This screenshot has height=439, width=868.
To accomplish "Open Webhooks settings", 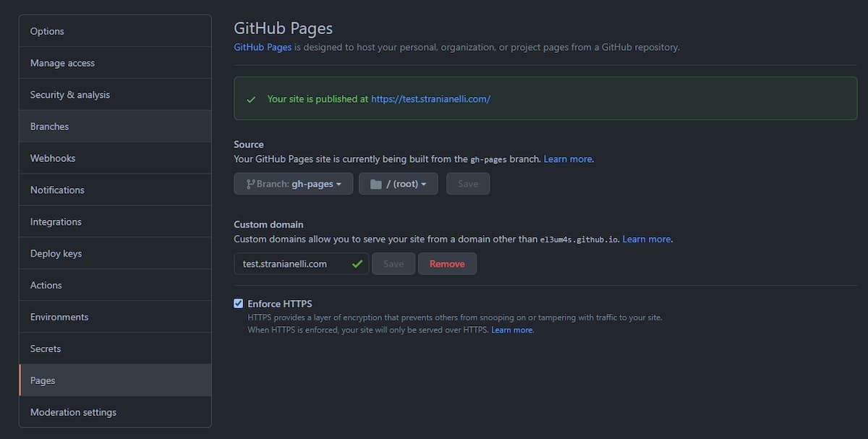I will pos(115,158).
